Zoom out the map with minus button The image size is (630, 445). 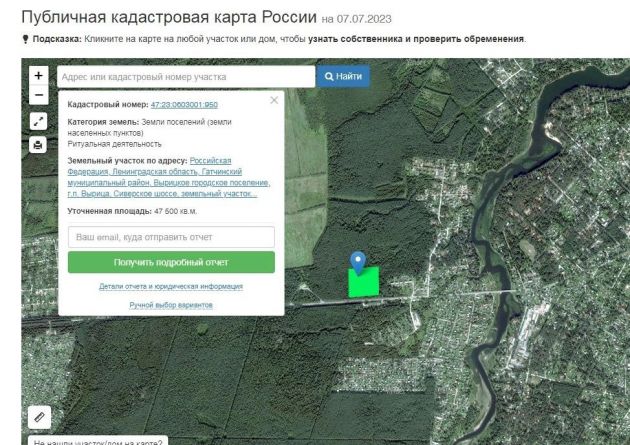[39, 95]
